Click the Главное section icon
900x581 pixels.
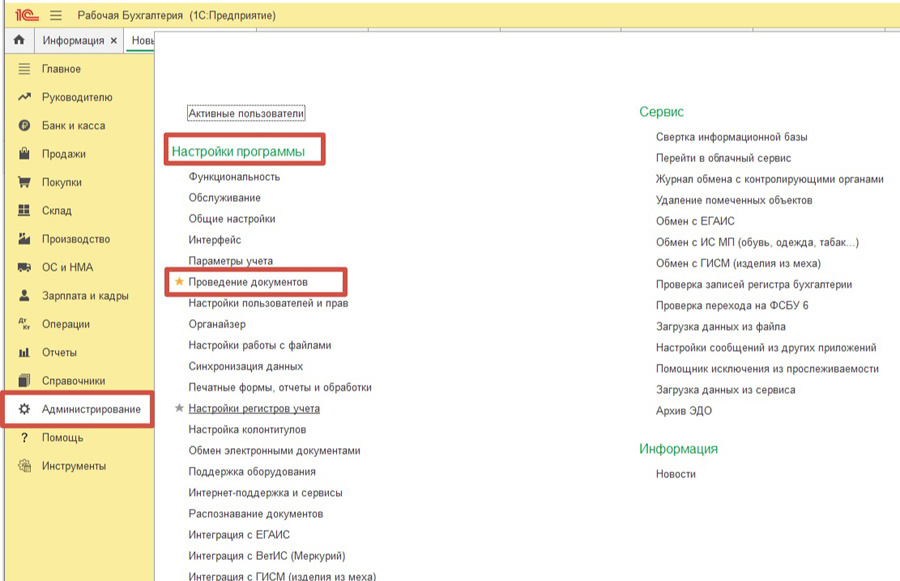coord(24,69)
